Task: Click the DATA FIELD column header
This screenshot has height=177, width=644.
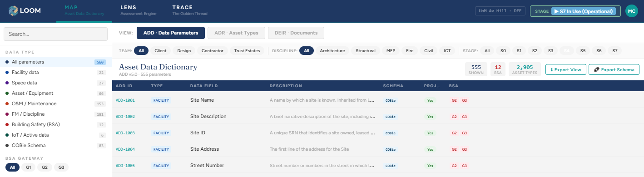Action: (204, 86)
